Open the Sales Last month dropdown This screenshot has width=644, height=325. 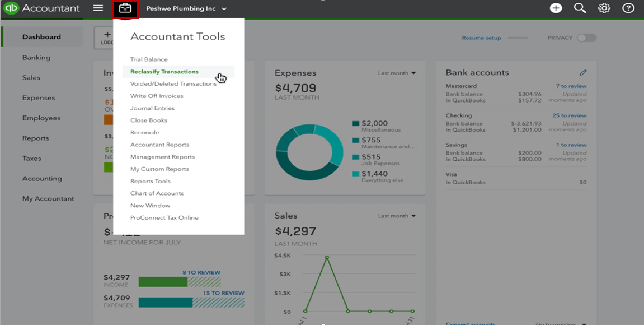pyautogui.click(x=397, y=216)
